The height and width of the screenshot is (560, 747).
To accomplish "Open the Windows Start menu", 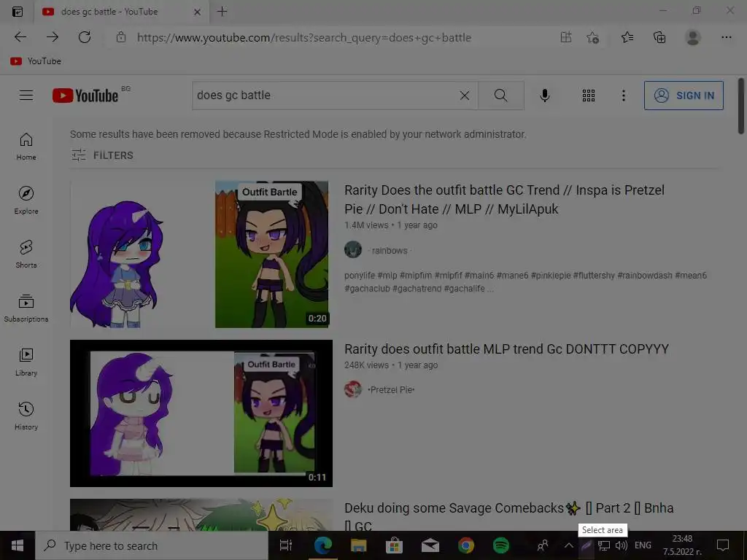I will pos(18,545).
